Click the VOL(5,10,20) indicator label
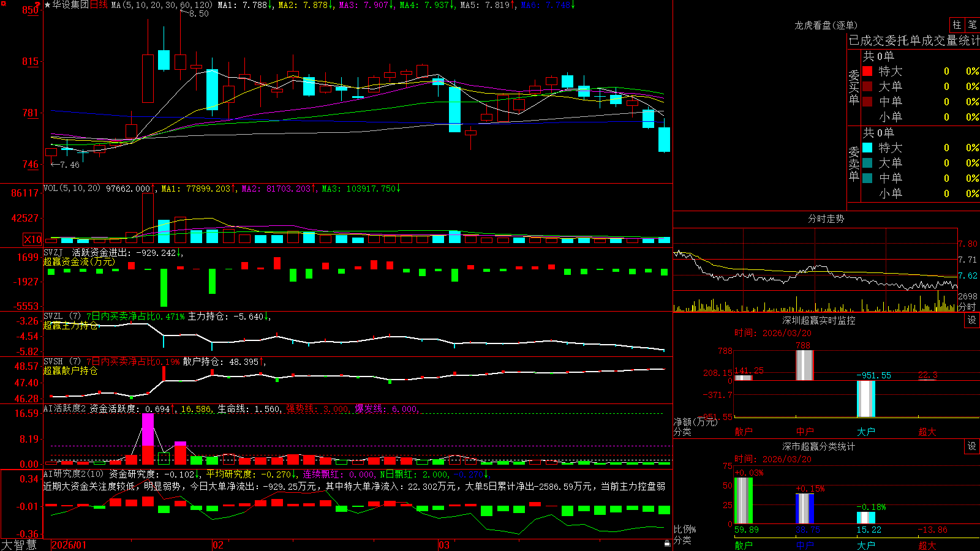Screen dimensions: 980x551 point(72,189)
